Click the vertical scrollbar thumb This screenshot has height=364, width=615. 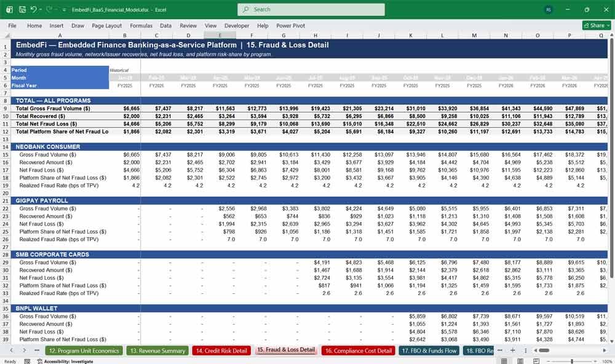coord(611,157)
